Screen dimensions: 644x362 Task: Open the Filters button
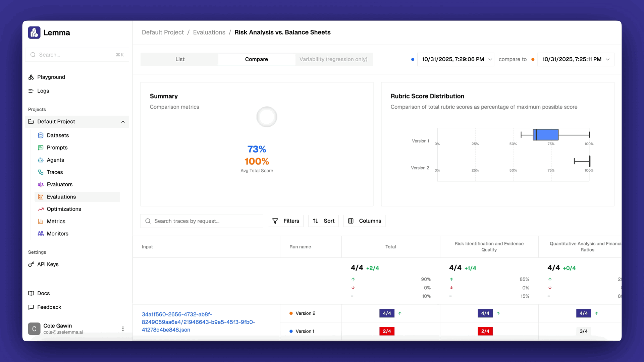[285, 221]
